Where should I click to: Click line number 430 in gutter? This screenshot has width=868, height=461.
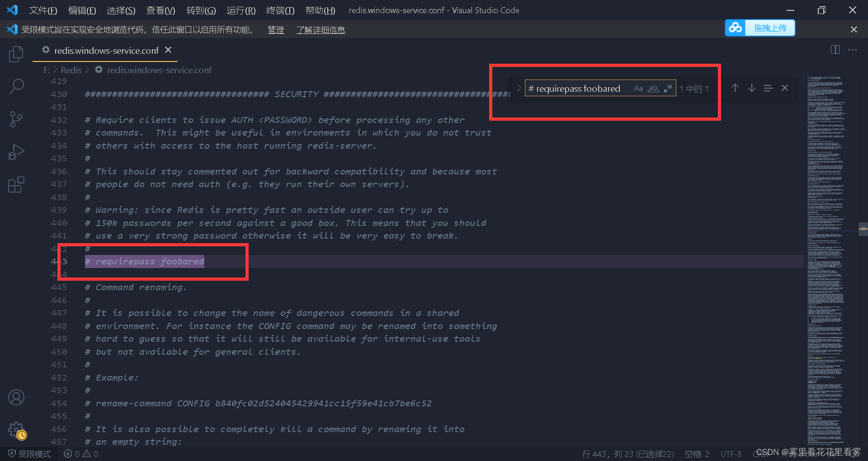[x=59, y=94]
